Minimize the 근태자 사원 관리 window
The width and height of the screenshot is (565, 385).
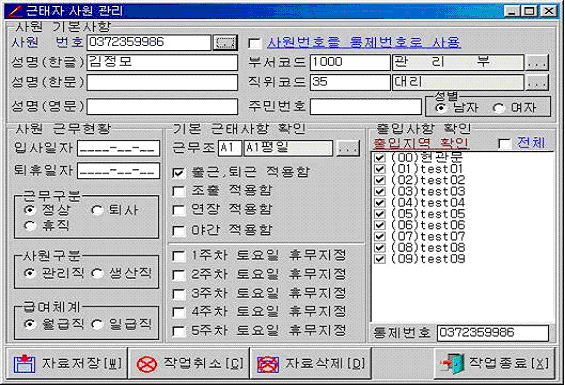click(511, 11)
